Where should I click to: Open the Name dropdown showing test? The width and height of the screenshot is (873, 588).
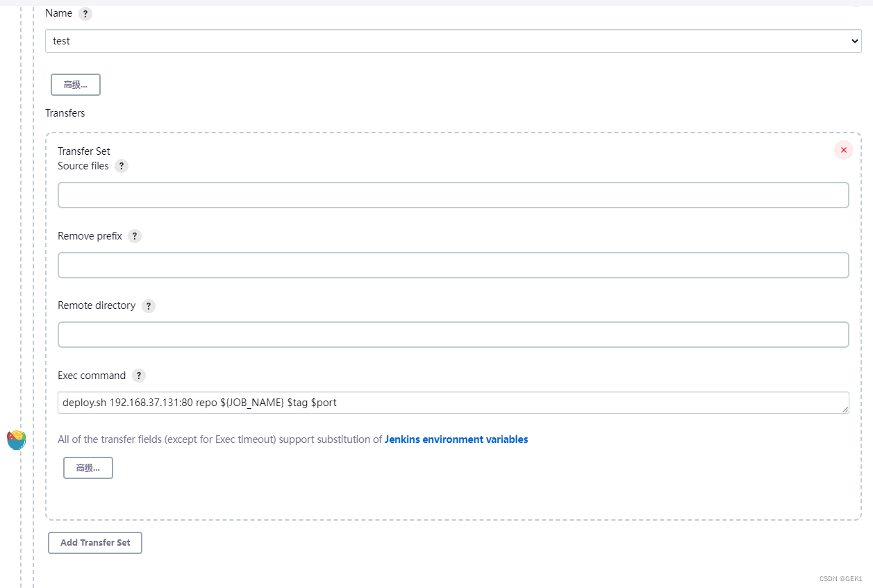coord(454,41)
